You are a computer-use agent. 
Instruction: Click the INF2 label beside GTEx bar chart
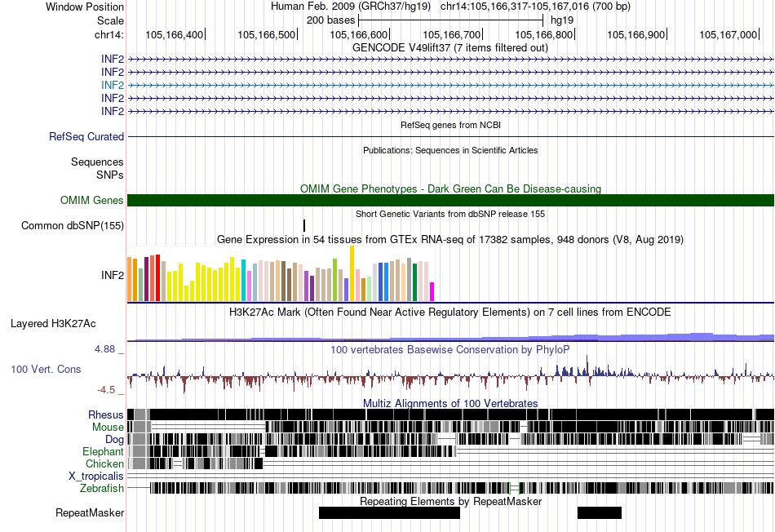point(113,275)
